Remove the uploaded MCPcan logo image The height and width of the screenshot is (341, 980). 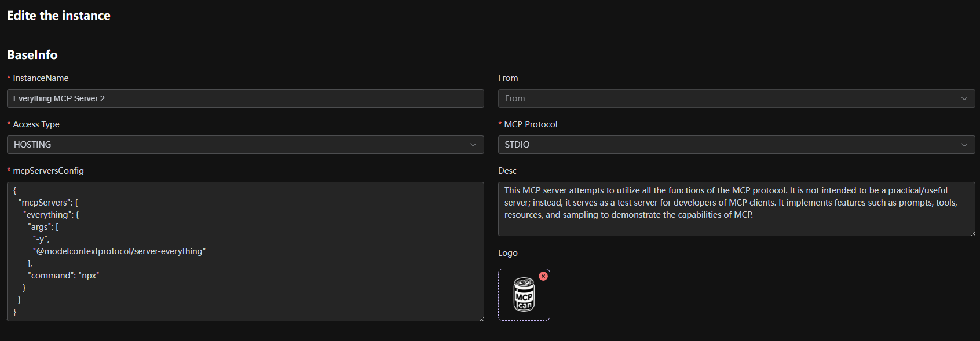tap(543, 276)
